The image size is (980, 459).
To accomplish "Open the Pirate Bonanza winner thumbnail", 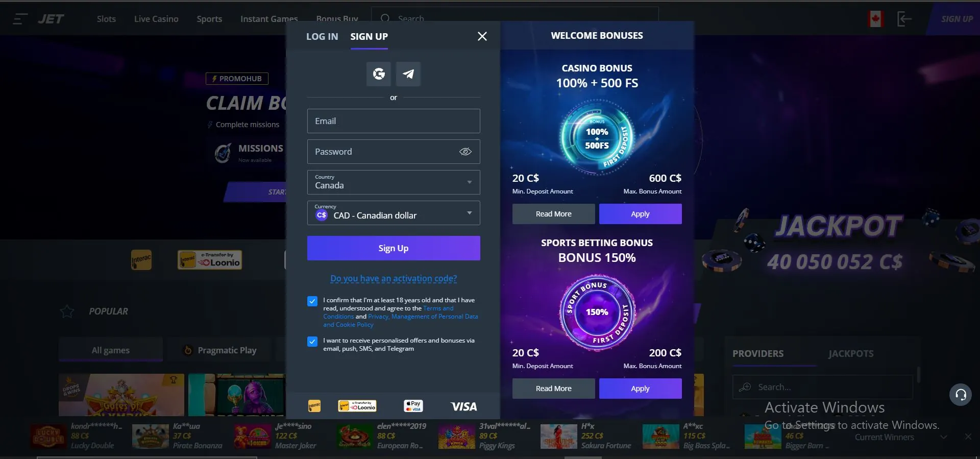I will 151,437.
